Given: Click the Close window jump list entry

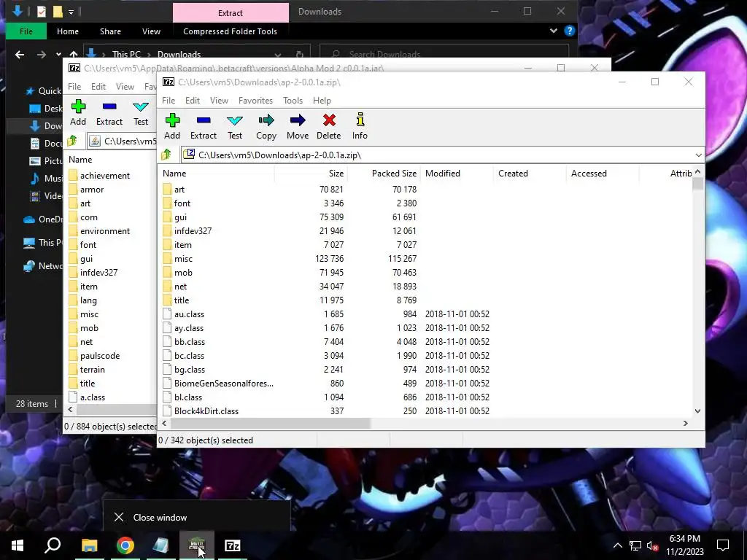Looking at the screenshot, I should coord(197,517).
